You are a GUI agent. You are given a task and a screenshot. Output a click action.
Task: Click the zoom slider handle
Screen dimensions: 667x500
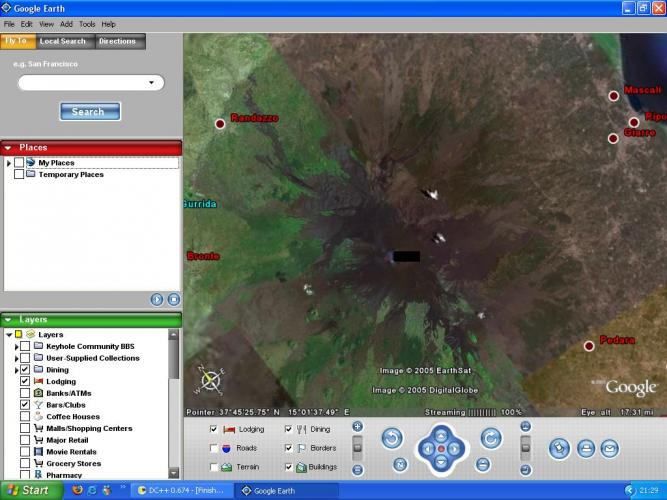[357, 446]
